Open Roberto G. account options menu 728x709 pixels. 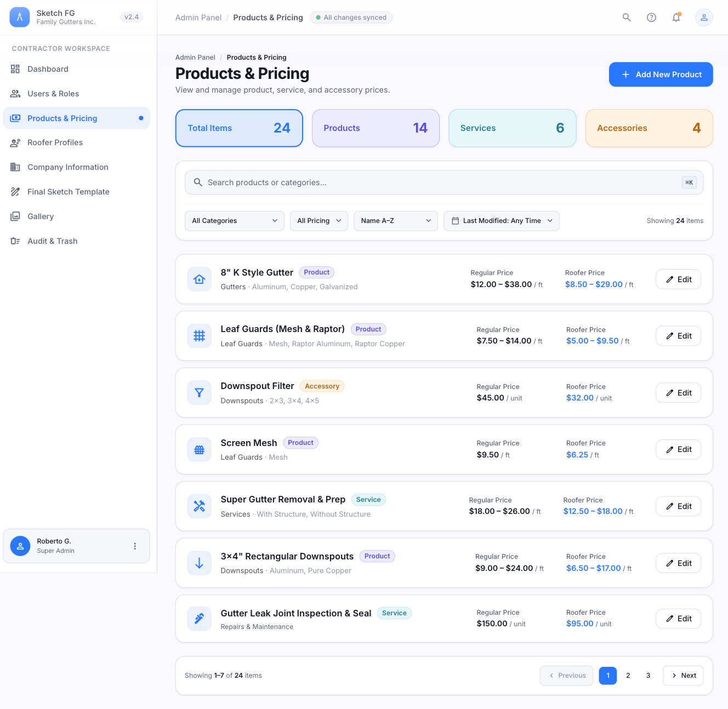[x=135, y=546]
